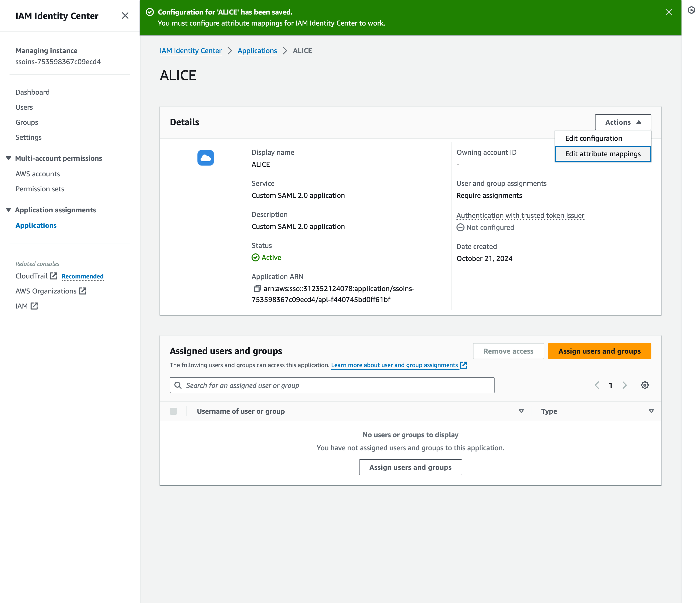Click the ALICE application cloud icon
This screenshot has width=700, height=603.
[205, 158]
